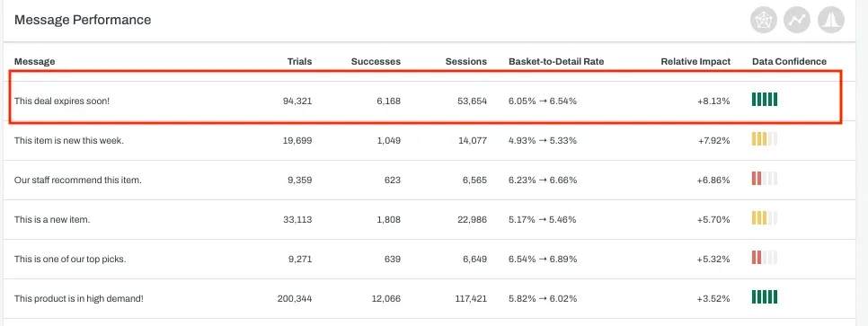Sort by the Relative Impact column header
The image size is (868, 326).
point(695,61)
